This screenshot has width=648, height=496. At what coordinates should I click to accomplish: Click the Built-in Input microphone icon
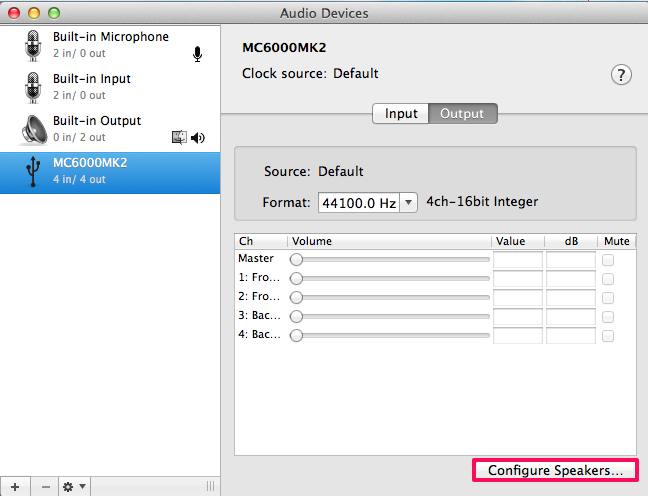point(31,87)
